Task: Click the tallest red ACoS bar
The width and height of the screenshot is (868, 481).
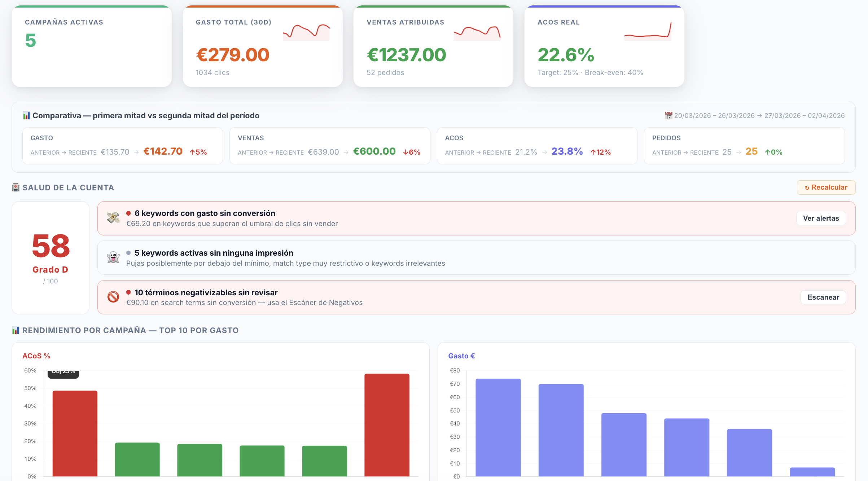Action: coord(387,425)
